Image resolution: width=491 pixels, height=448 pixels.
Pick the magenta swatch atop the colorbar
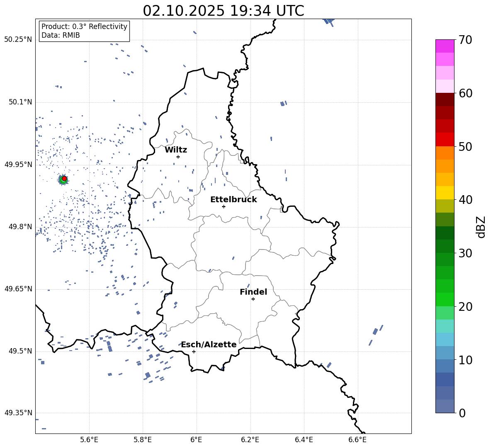pos(445,46)
